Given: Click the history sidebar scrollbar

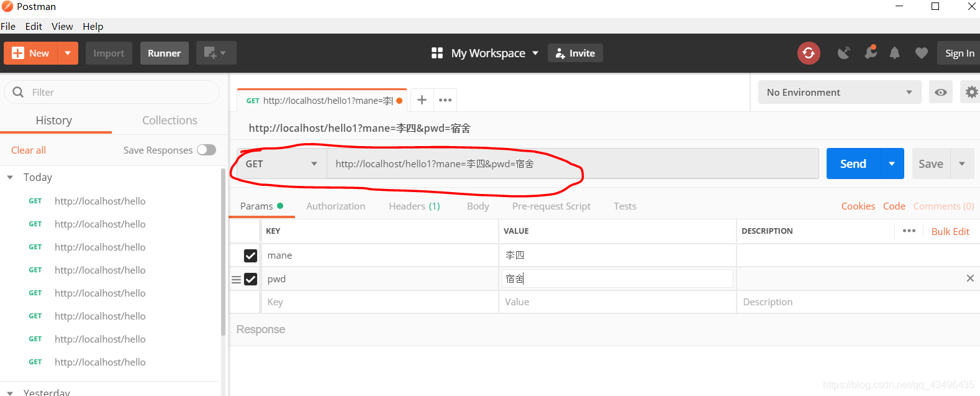Looking at the screenshot, I should click(x=224, y=252).
